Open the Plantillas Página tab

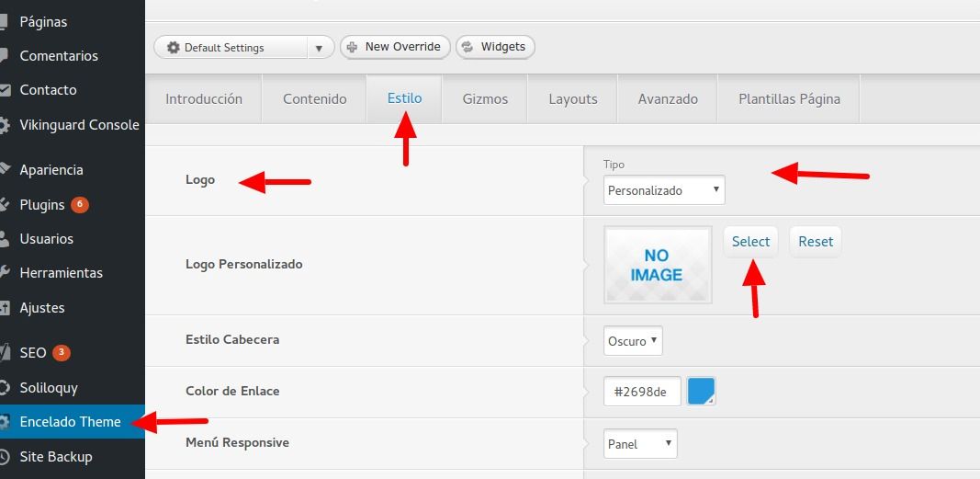tap(789, 98)
